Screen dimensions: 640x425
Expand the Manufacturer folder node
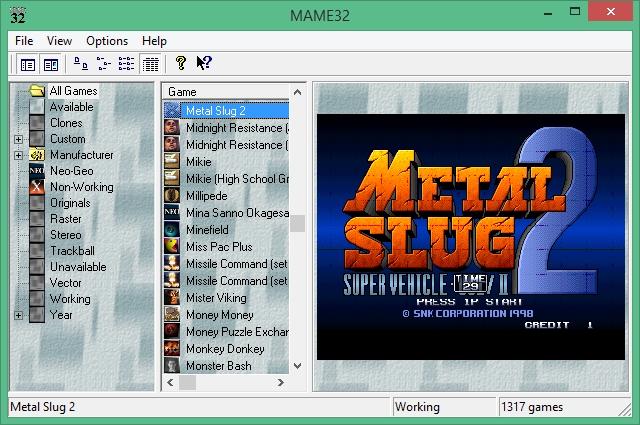(18, 155)
